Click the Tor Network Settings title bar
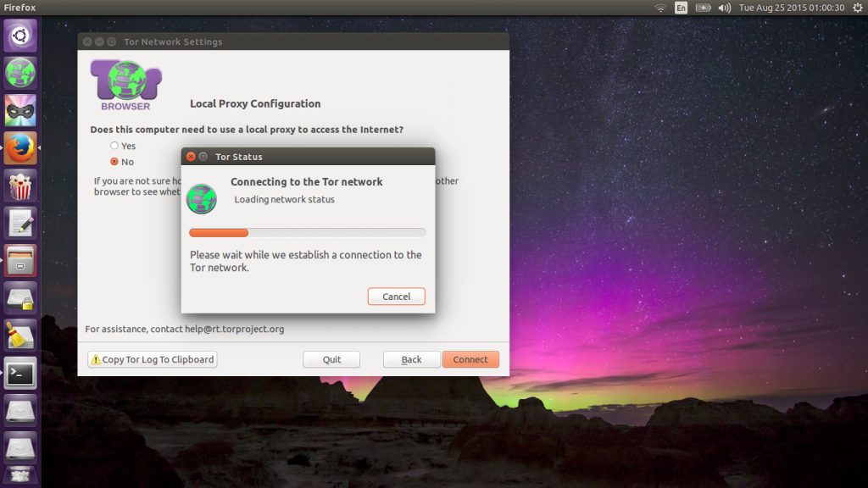 click(x=293, y=42)
